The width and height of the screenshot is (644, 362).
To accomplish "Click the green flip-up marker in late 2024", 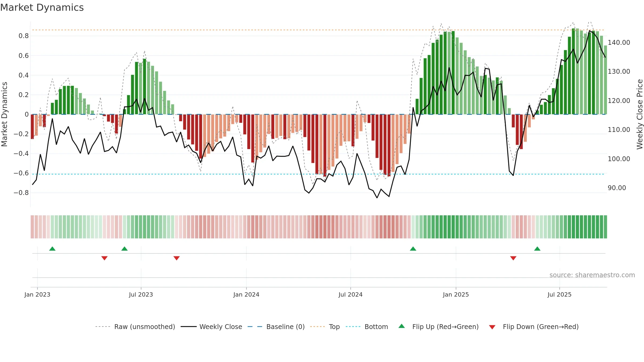I will click(x=413, y=249).
